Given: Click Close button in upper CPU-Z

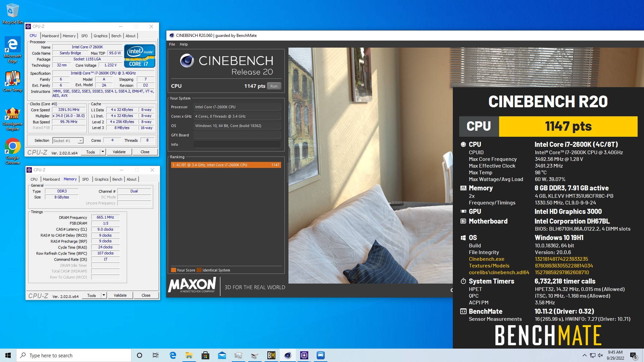Looking at the screenshot, I should tap(145, 152).
